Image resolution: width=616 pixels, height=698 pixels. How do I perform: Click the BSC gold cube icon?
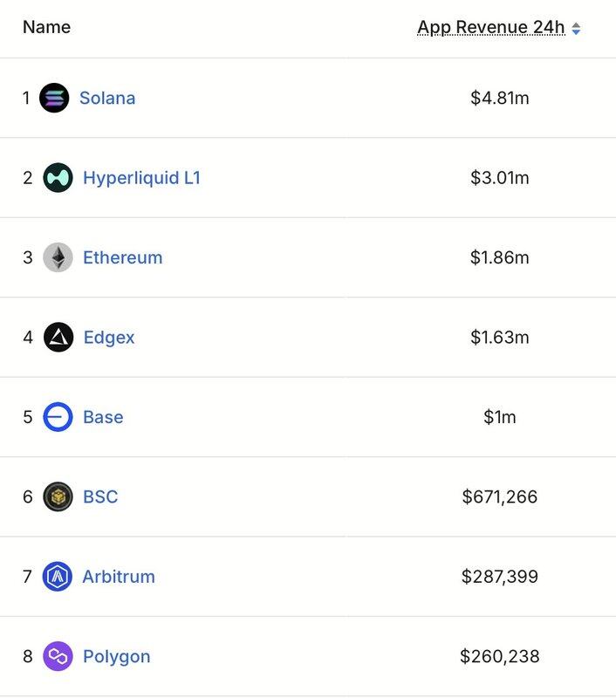pyautogui.click(x=58, y=496)
